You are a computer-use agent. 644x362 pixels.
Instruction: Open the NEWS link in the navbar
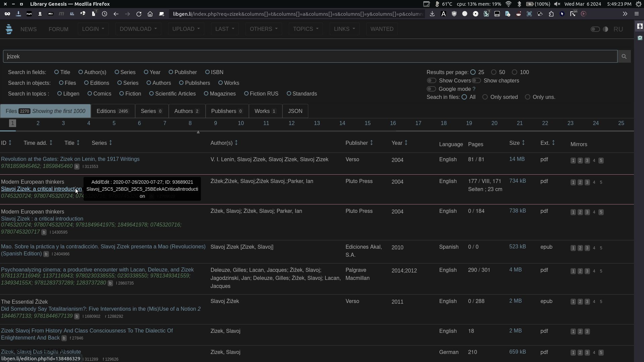click(x=29, y=29)
